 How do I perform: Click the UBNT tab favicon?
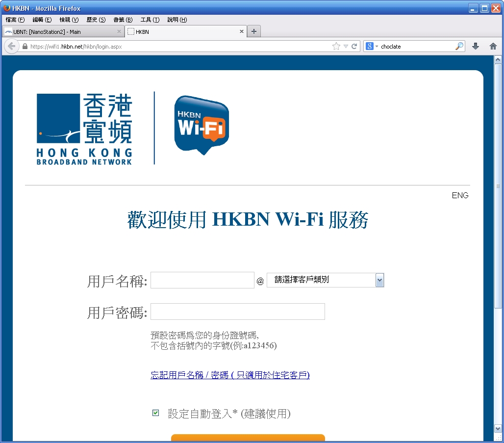[x=8, y=31]
